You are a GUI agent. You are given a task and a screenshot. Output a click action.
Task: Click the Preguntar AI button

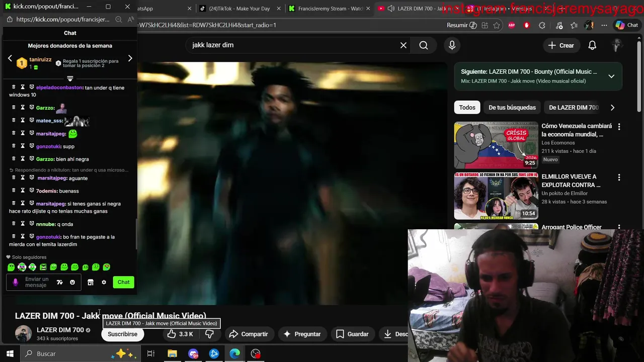click(302, 334)
